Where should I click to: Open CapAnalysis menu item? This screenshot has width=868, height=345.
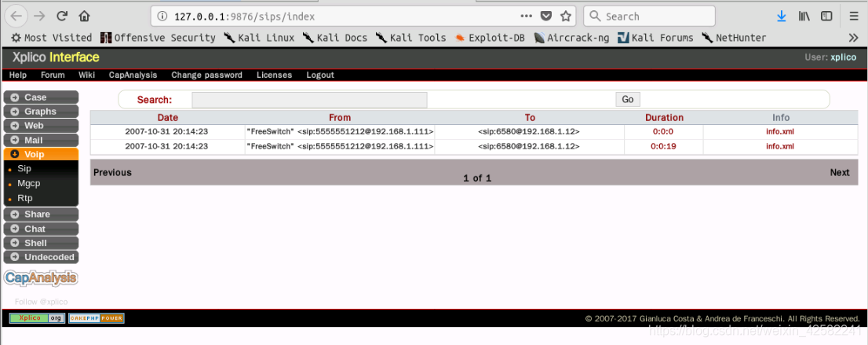click(133, 75)
